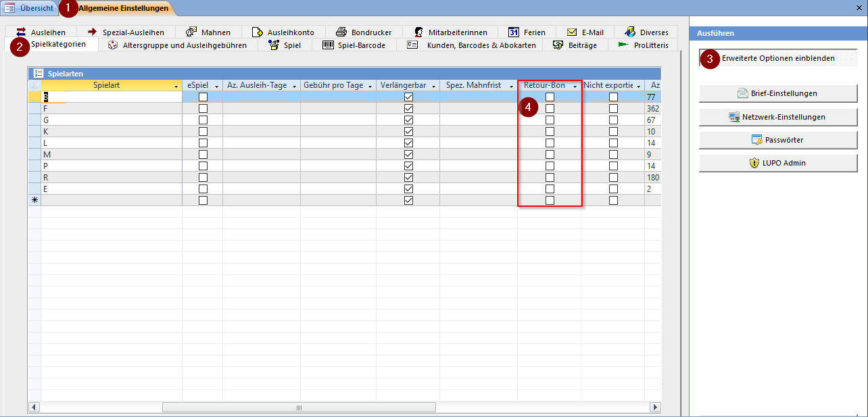Image resolution: width=868 pixels, height=417 pixels.
Task: Expand the Verlängerbar column dropdown
Action: click(x=434, y=86)
